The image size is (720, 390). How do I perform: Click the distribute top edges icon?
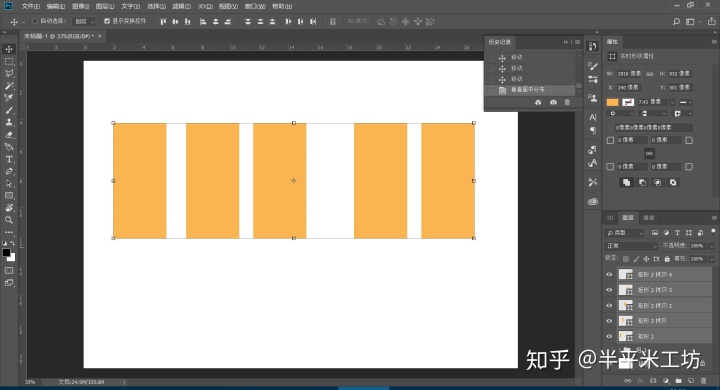[x=248, y=22]
